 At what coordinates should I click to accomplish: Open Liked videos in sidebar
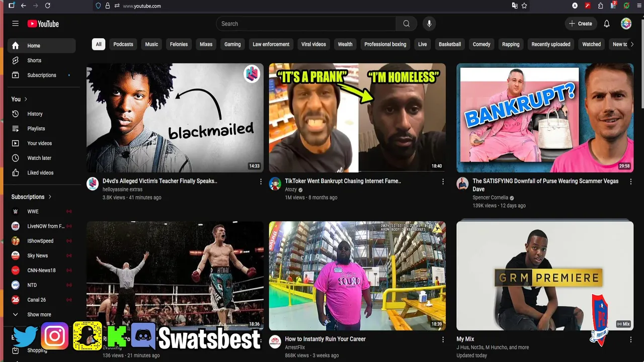[41, 172]
